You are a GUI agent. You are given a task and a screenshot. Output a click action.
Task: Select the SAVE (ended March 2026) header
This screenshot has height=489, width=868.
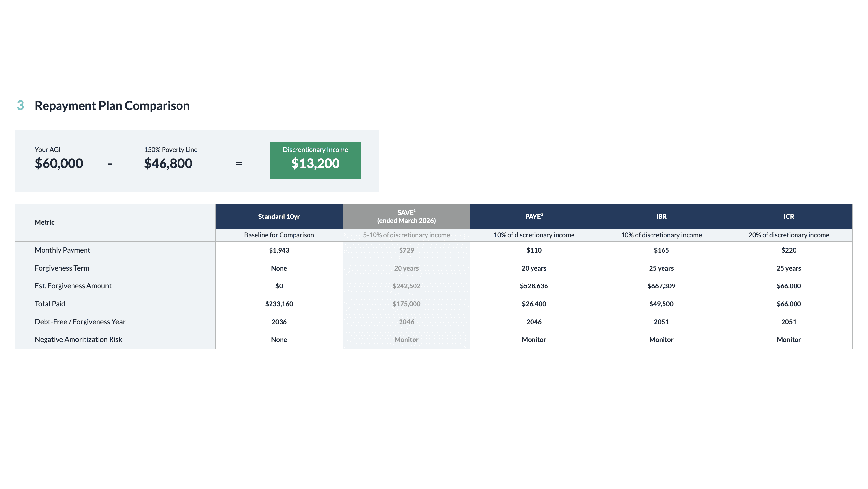point(406,216)
